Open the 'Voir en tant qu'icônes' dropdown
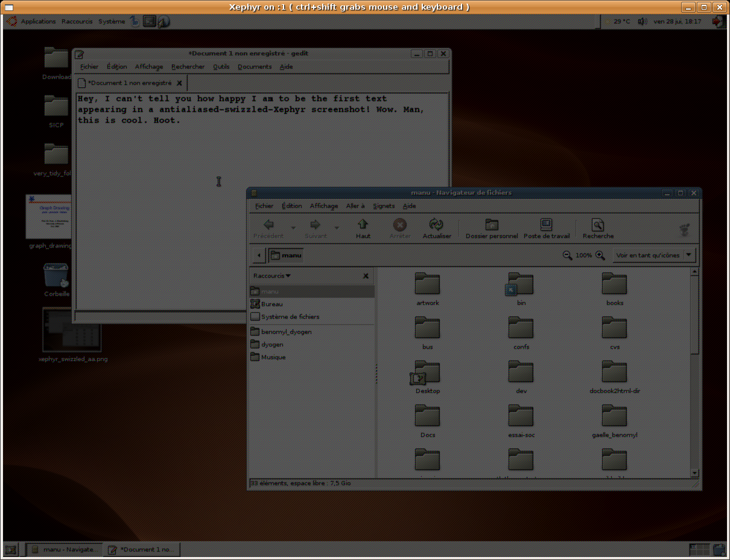This screenshot has width=730, height=560. [x=654, y=256]
